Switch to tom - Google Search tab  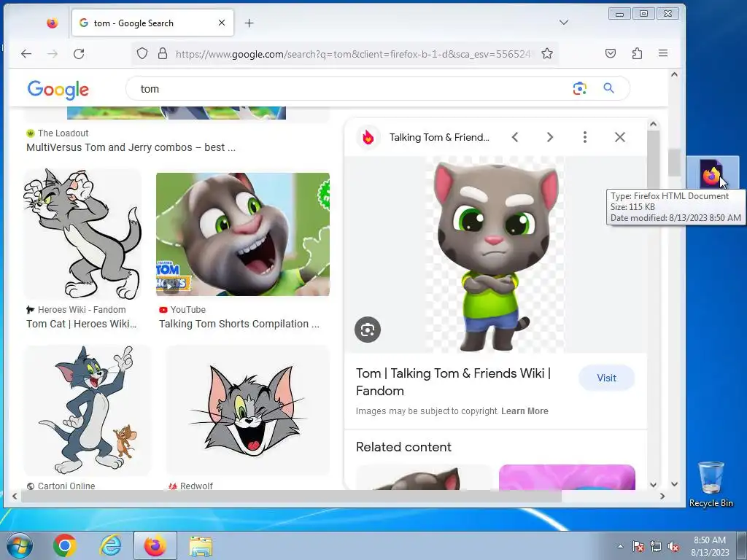(152, 23)
